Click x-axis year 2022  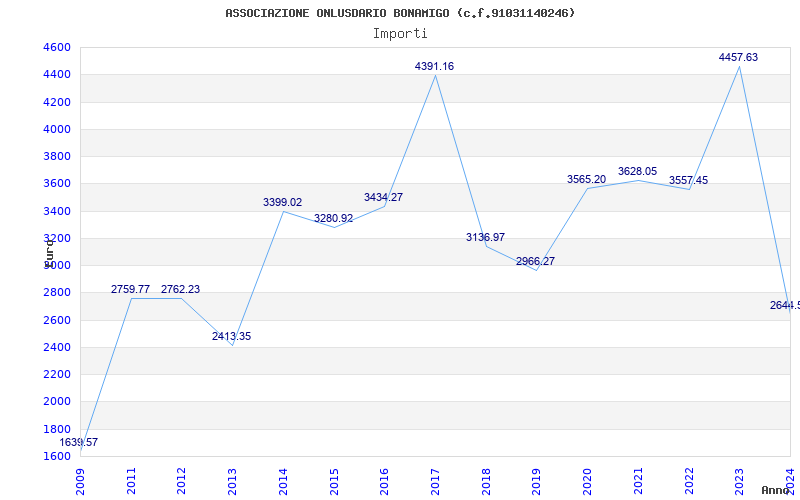[x=689, y=482]
